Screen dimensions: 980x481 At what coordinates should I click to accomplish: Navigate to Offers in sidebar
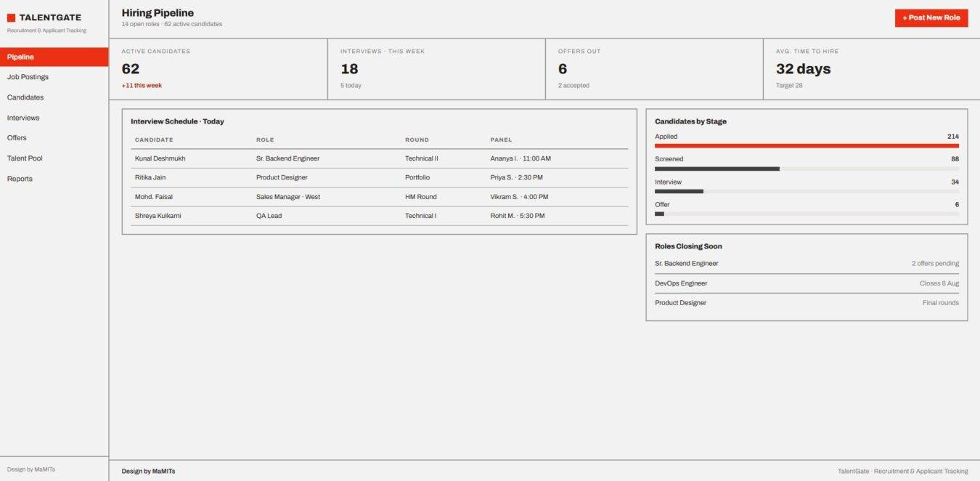click(54, 138)
